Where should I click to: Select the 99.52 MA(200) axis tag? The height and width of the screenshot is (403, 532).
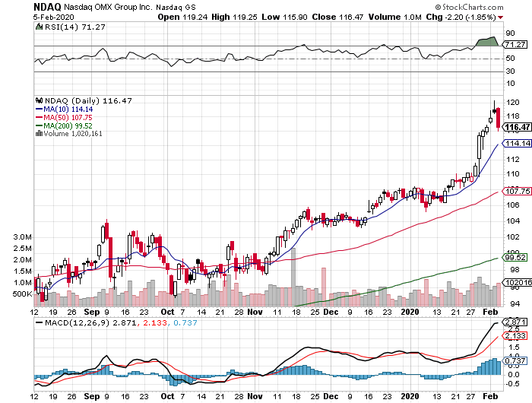[517, 257]
